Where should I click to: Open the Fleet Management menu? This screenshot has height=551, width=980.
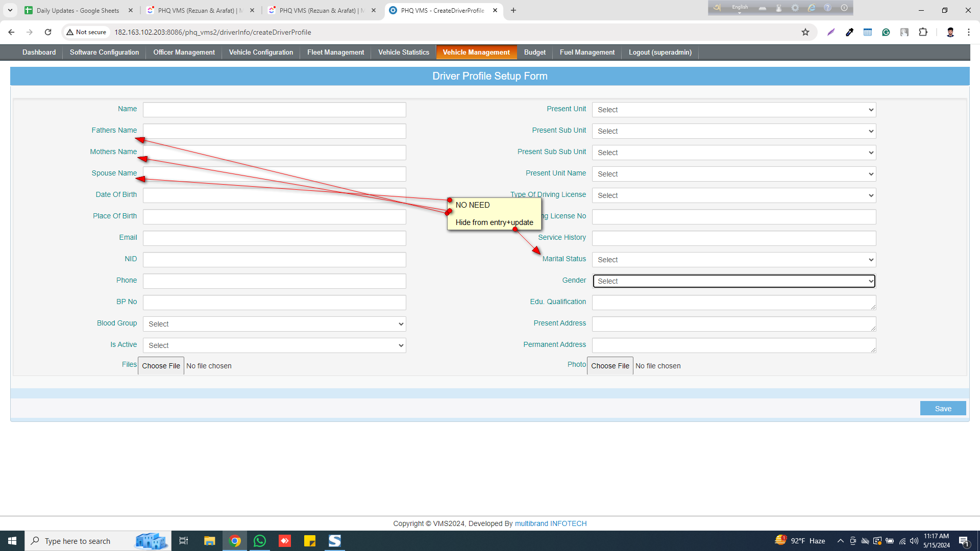click(335, 53)
